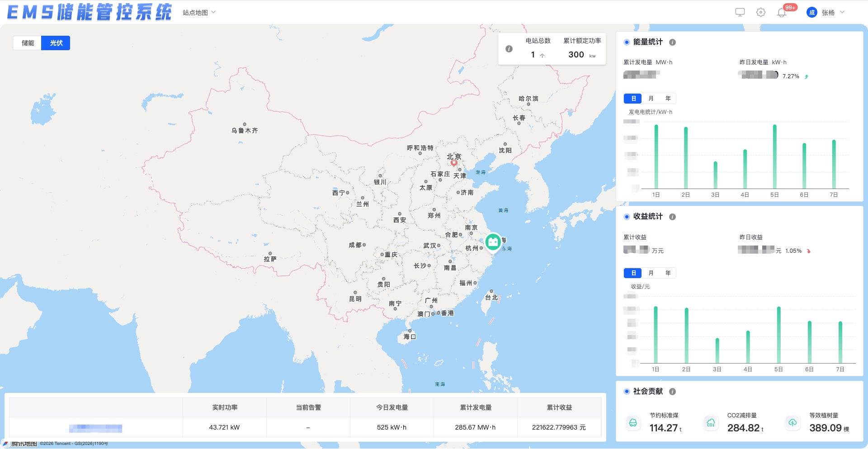Click the 7.27% growth figure

pyautogui.click(x=791, y=76)
